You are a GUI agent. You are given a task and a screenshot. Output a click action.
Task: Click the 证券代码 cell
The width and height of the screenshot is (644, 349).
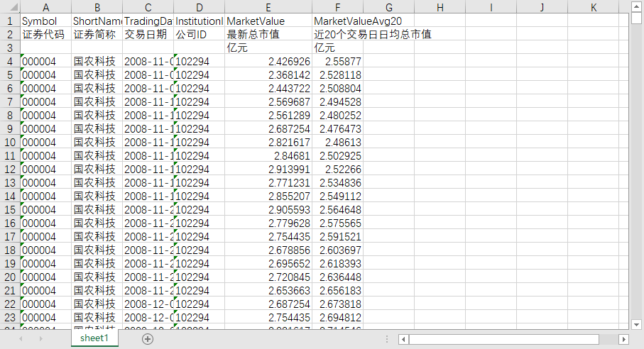(45, 35)
